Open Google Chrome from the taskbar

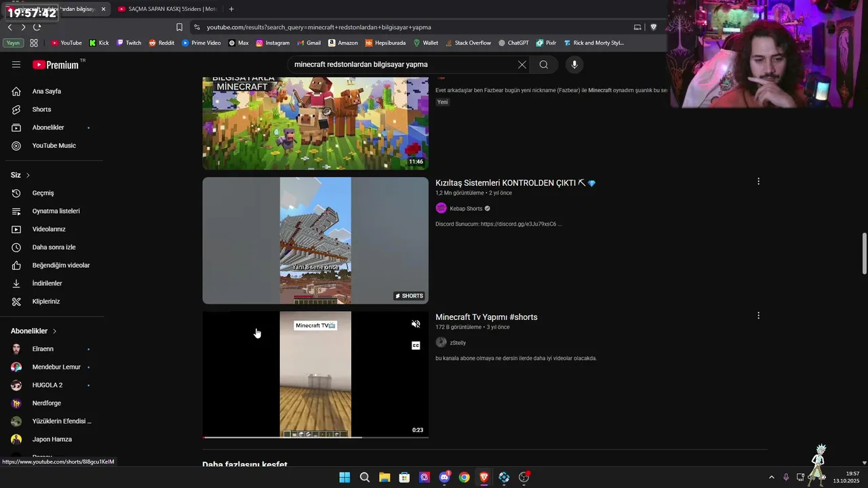pyautogui.click(x=464, y=477)
